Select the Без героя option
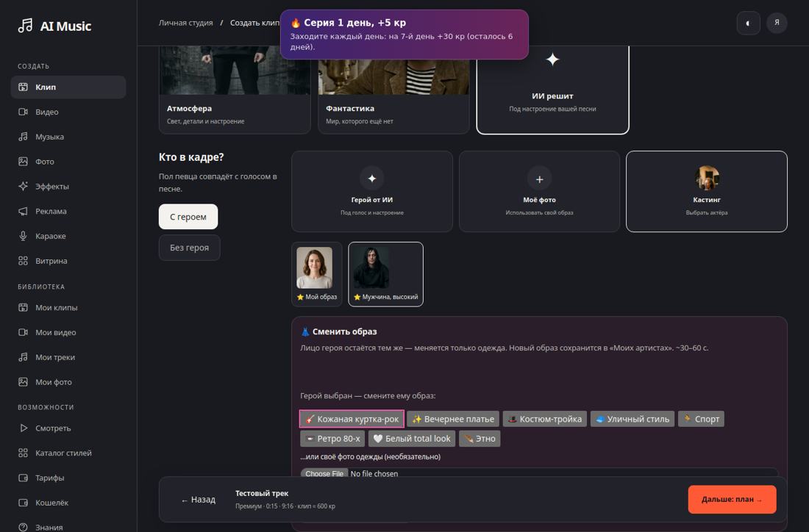The image size is (809, 532). [x=189, y=248]
